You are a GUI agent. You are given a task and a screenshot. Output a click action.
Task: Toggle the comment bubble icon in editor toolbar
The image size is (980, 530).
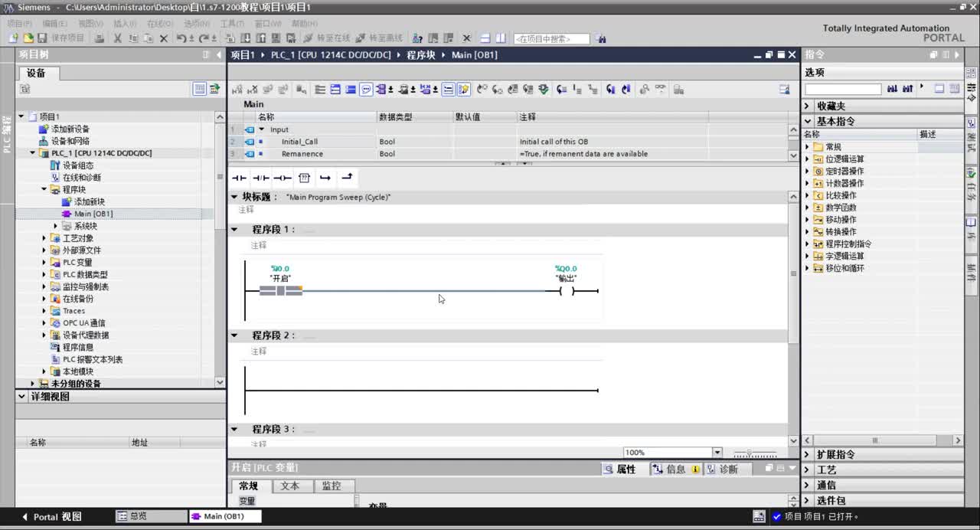click(x=366, y=90)
